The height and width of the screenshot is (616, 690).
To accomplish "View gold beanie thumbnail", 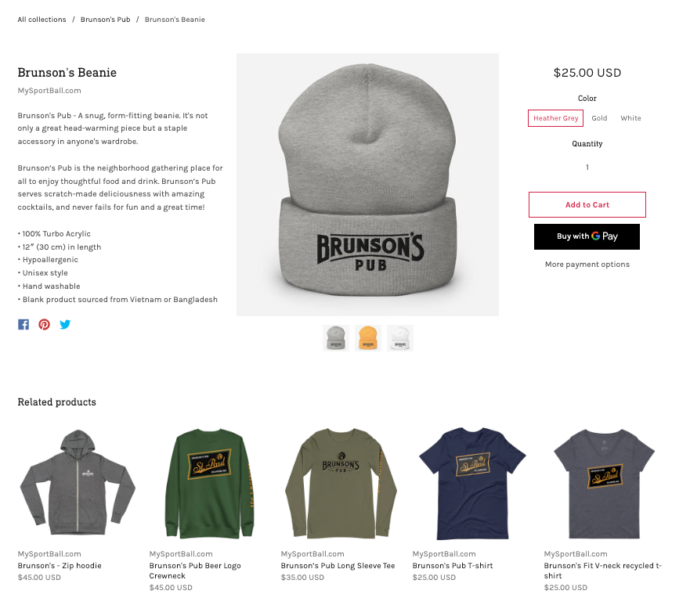I will (x=368, y=338).
